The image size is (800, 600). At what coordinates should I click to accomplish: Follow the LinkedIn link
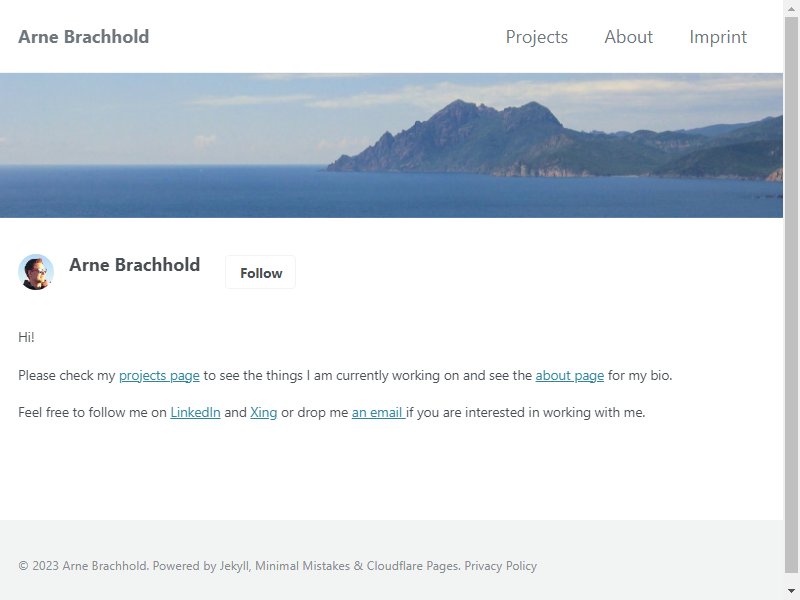click(195, 412)
